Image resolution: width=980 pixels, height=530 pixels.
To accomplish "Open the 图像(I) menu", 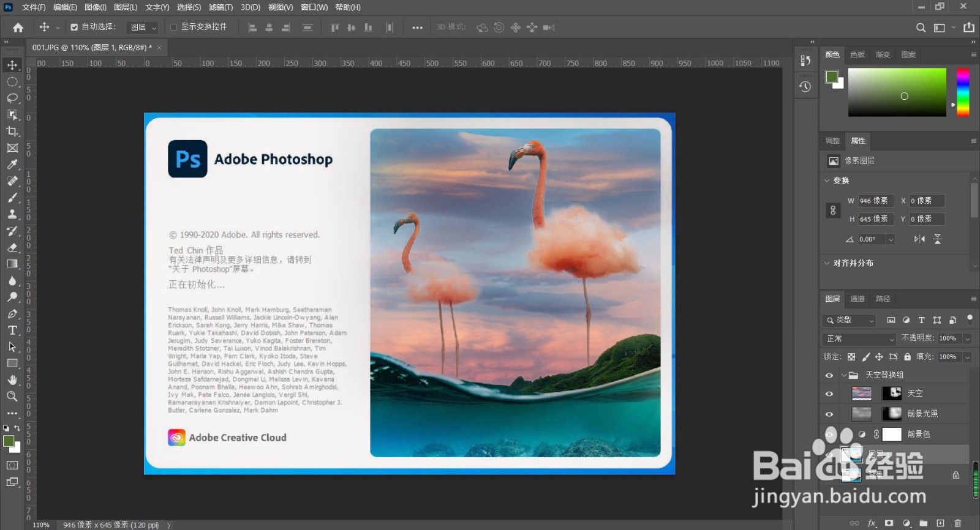I will [x=96, y=7].
